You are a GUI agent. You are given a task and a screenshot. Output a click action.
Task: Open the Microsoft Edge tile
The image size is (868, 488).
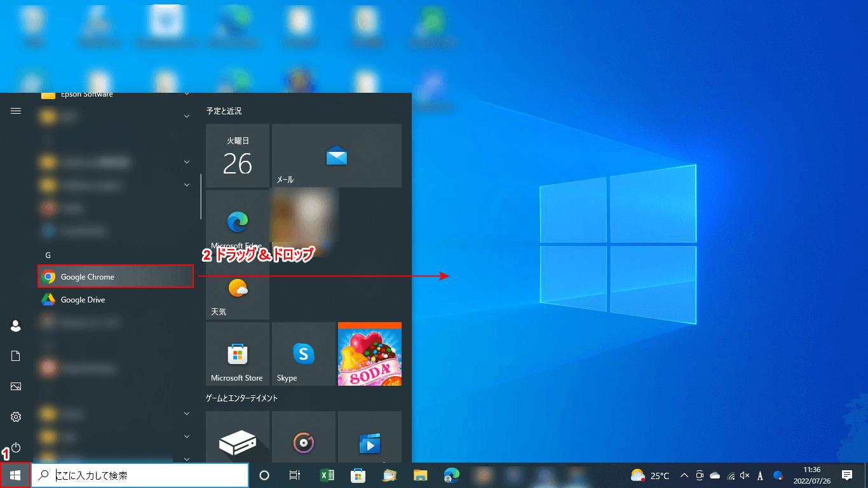238,222
